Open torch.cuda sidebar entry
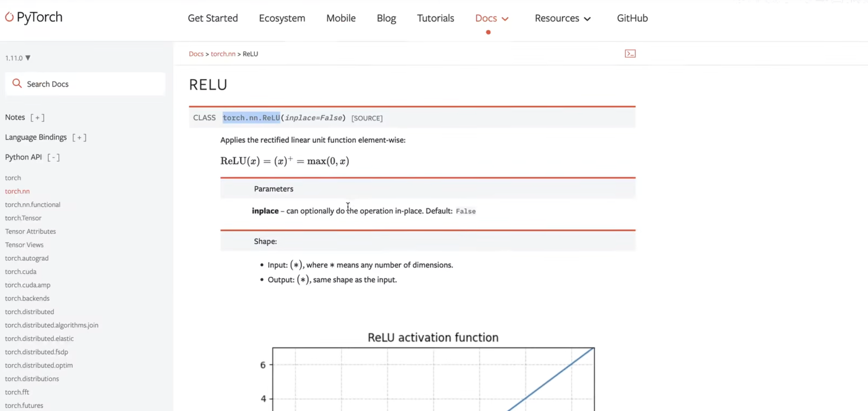The height and width of the screenshot is (411, 868). [x=21, y=272]
